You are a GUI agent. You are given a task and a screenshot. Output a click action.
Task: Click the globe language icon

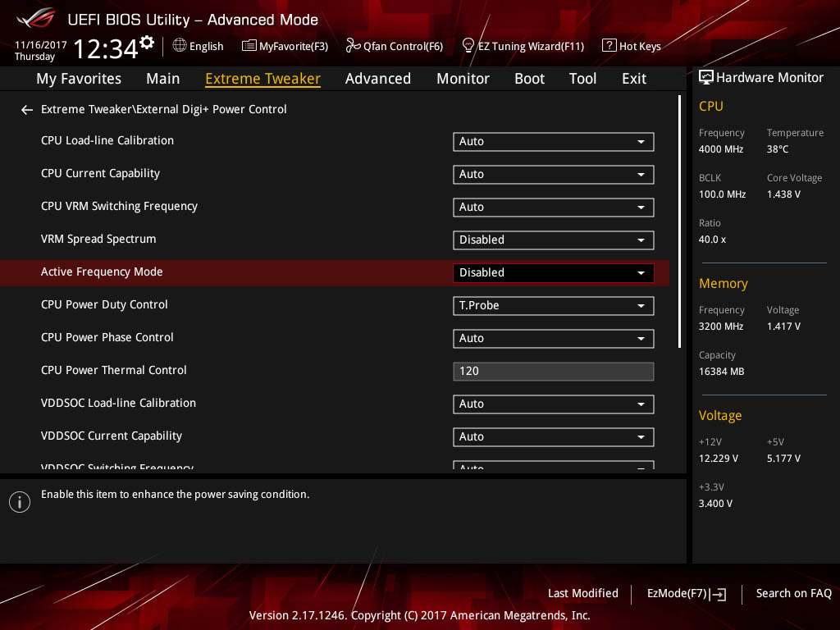pos(180,46)
